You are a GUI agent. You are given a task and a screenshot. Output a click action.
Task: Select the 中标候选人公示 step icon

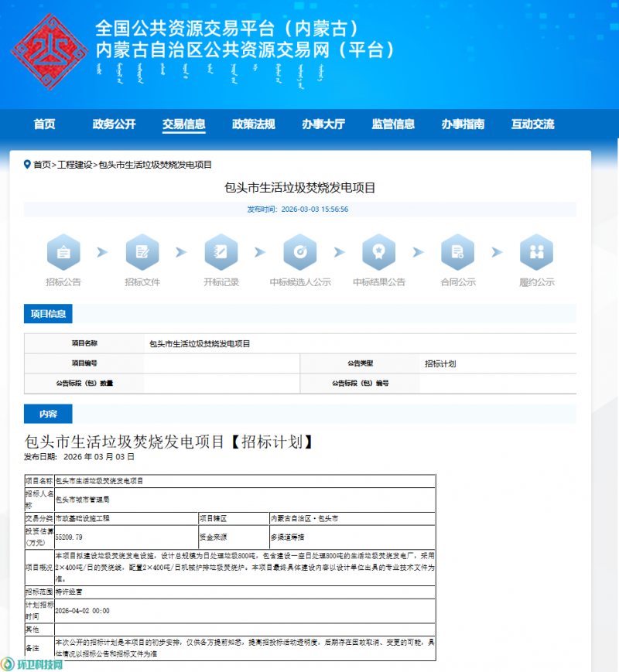pyautogui.click(x=300, y=251)
